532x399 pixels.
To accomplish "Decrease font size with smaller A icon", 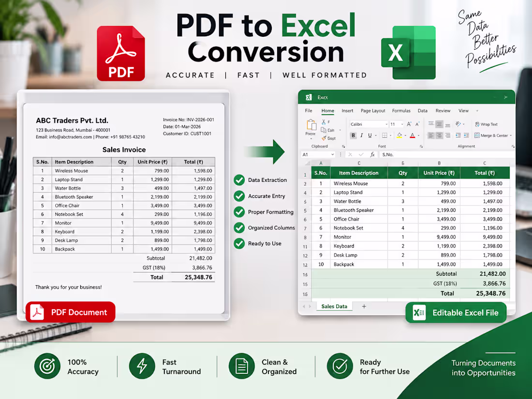I will coord(417,124).
